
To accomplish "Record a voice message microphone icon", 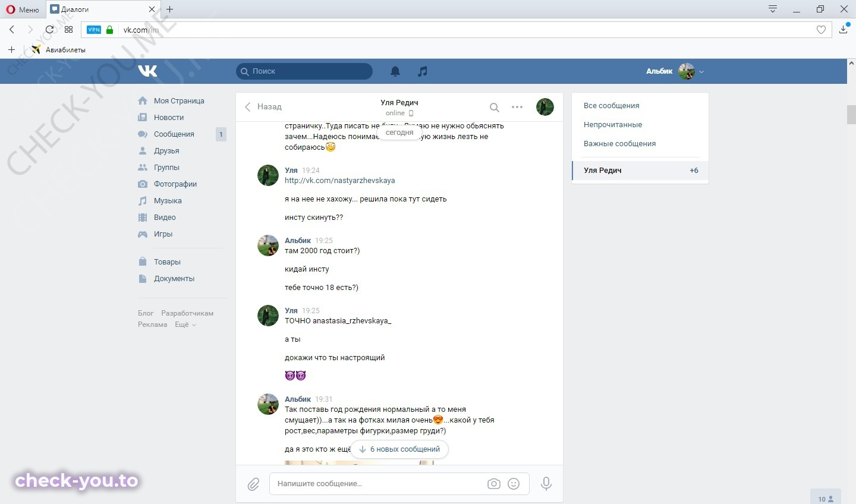I will (x=546, y=484).
